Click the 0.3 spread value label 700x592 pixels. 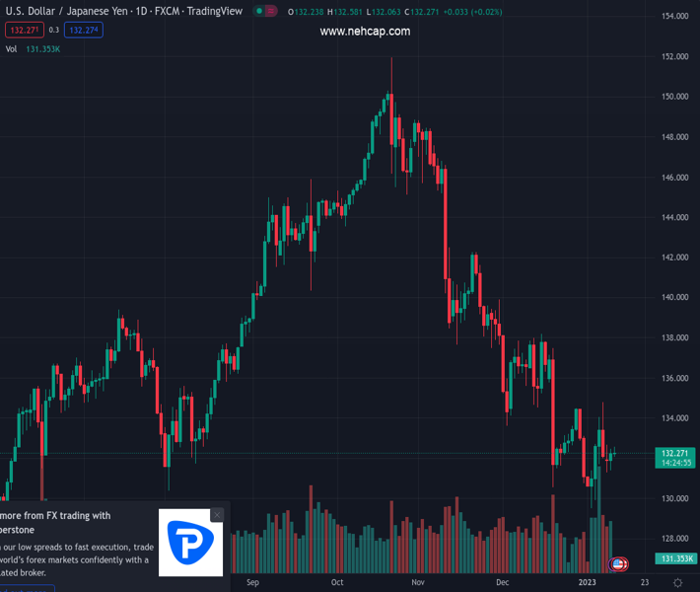pos(54,31)
